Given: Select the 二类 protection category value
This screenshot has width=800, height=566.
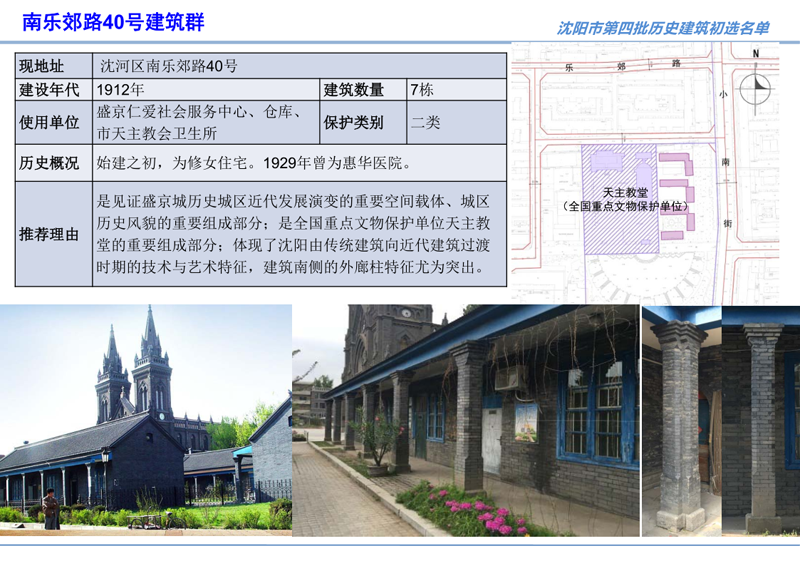Looking at the screenshot, I should tap(457, 123).
